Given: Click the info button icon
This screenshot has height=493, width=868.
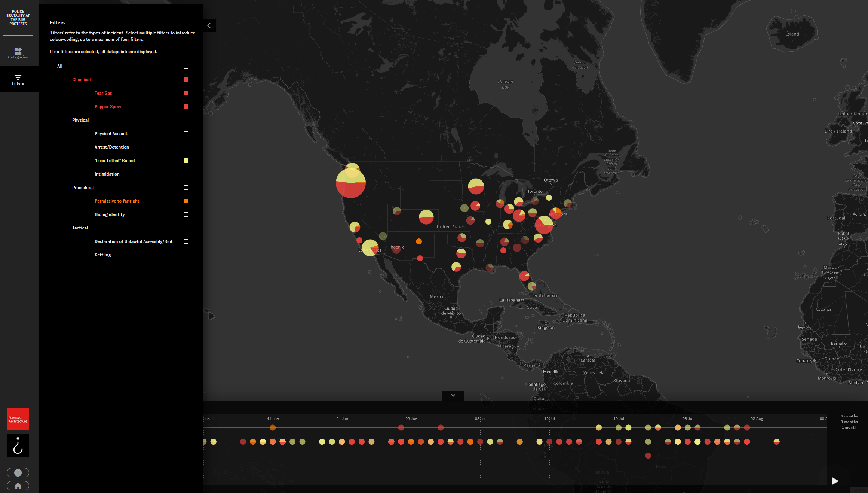Looking at the screenshot, I should click(x=18, y=472).
